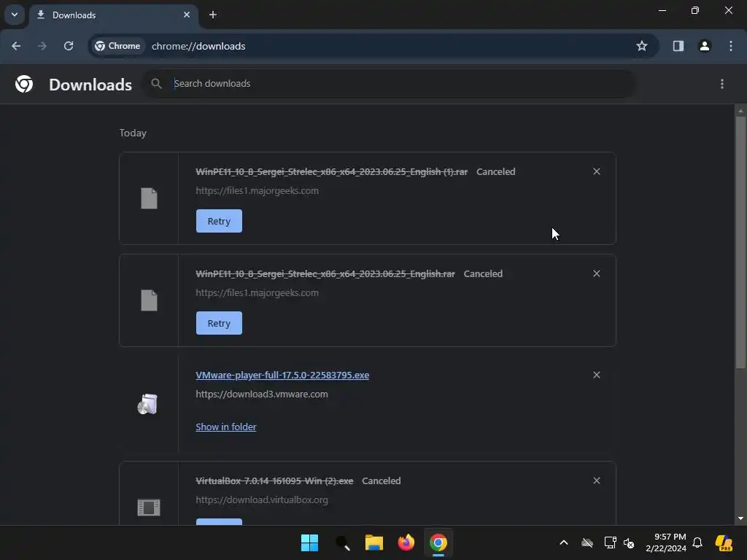Click the search magnifier icon in Downloads
This screenshot has width=747, height=560.
tap(156, 83)
